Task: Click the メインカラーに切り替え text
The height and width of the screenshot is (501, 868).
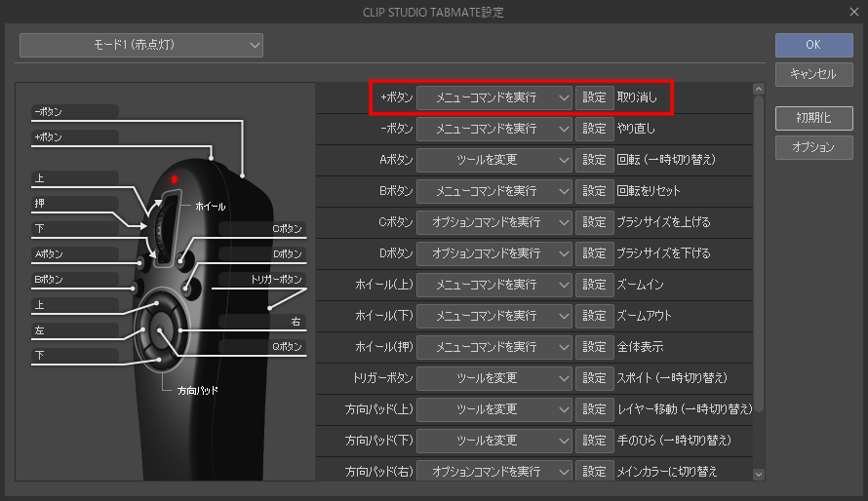Action: 668,472
